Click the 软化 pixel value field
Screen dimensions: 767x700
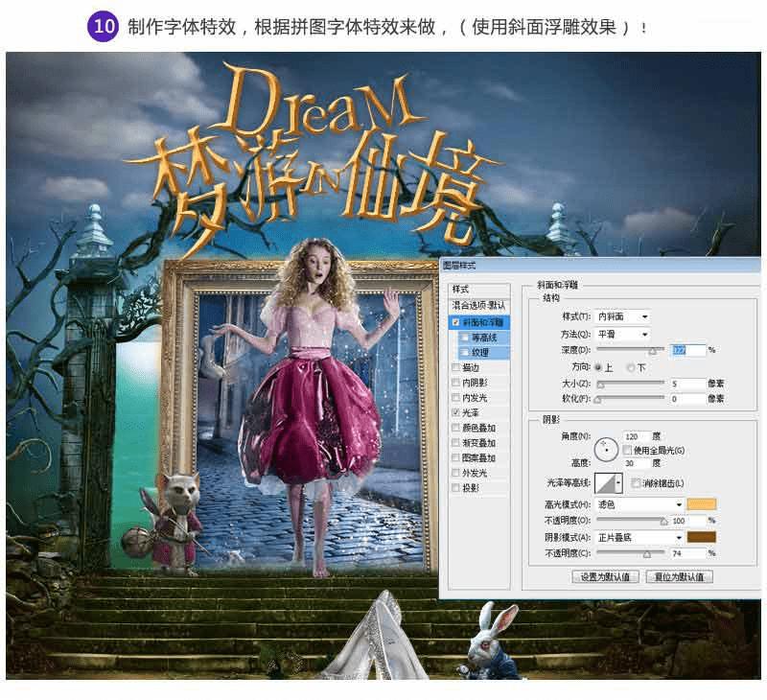[687, 399]
